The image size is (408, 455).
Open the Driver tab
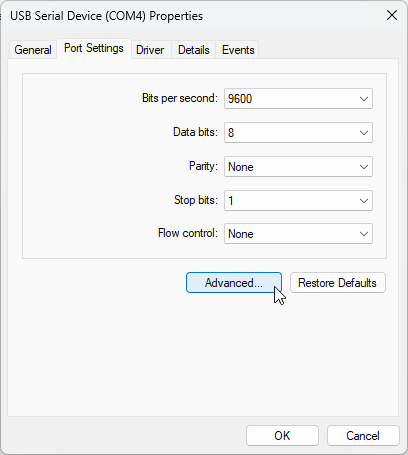pos(150,50)
